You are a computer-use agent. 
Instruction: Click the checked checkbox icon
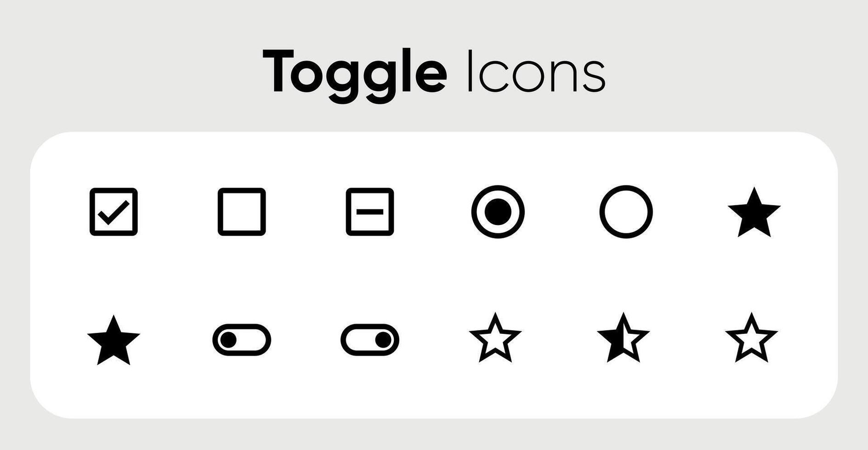[x=113, y=212]
